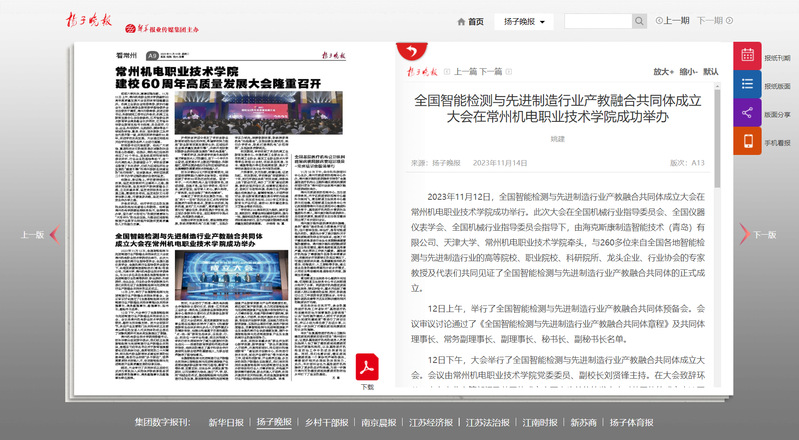Viewport: 799px width, 440px height.
Task: Click the purple 版面分享 share icon
Action: (x=747, y=114)
